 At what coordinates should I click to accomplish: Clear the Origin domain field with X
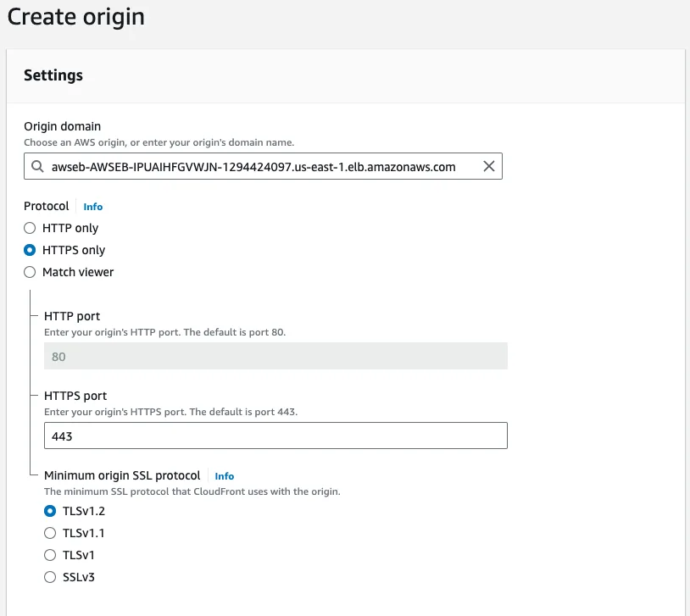489,167
